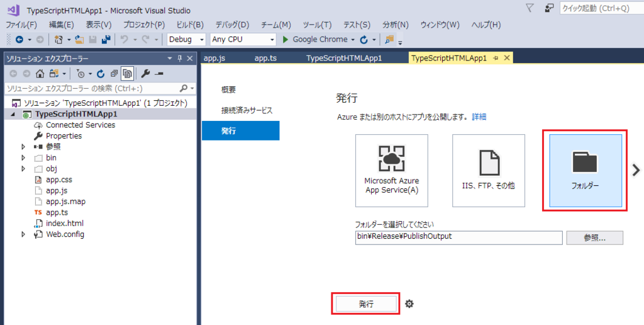Viewport: 644px width, 325px height.
Task: Switch to the app.ts tab
Action: (x=266, y=58)
